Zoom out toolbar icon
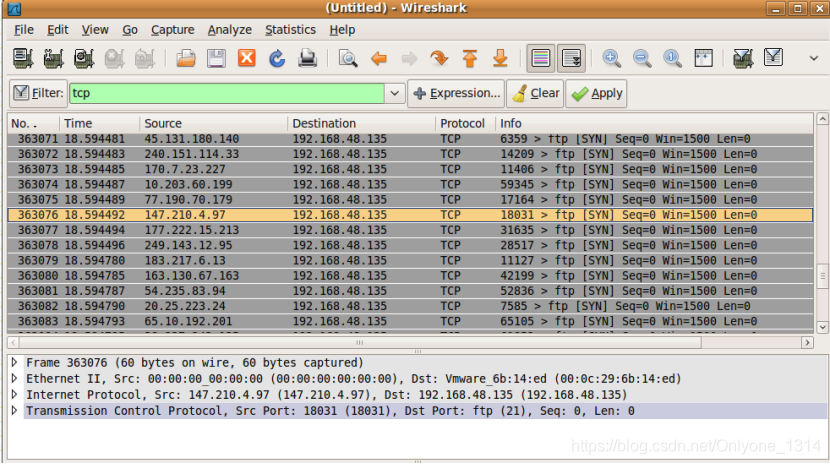 (642, 58)
